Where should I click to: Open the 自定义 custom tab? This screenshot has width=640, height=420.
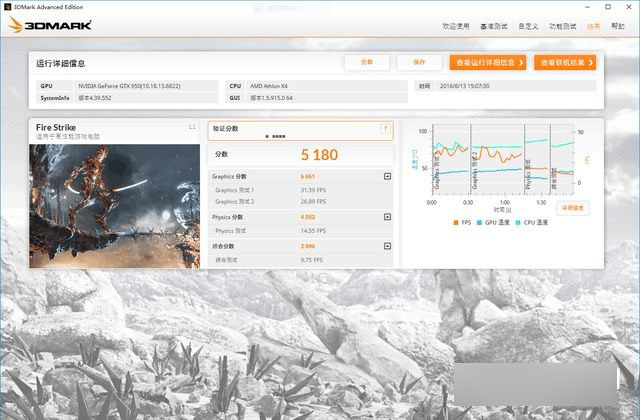pyautogui.click(x=528, y=26)
